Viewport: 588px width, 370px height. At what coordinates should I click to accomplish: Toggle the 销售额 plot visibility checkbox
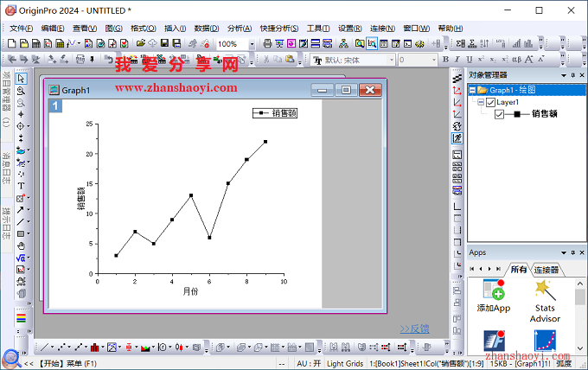pos(499,114)
